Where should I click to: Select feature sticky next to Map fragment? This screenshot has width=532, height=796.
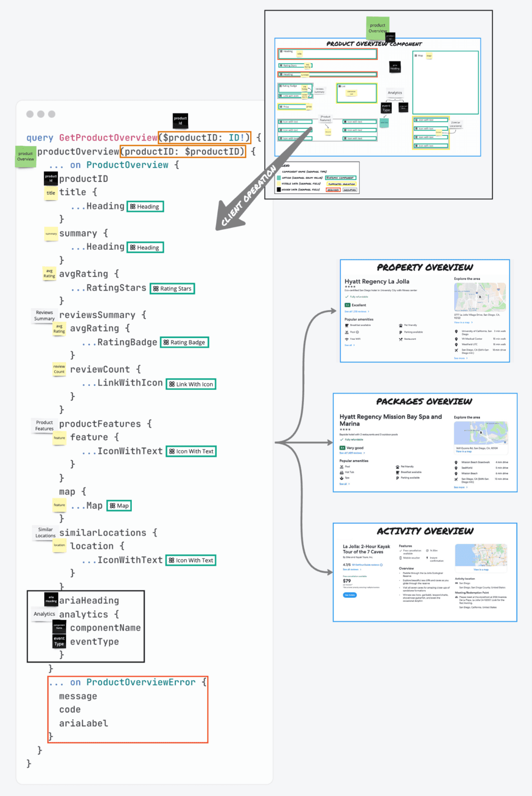[59, 505]
